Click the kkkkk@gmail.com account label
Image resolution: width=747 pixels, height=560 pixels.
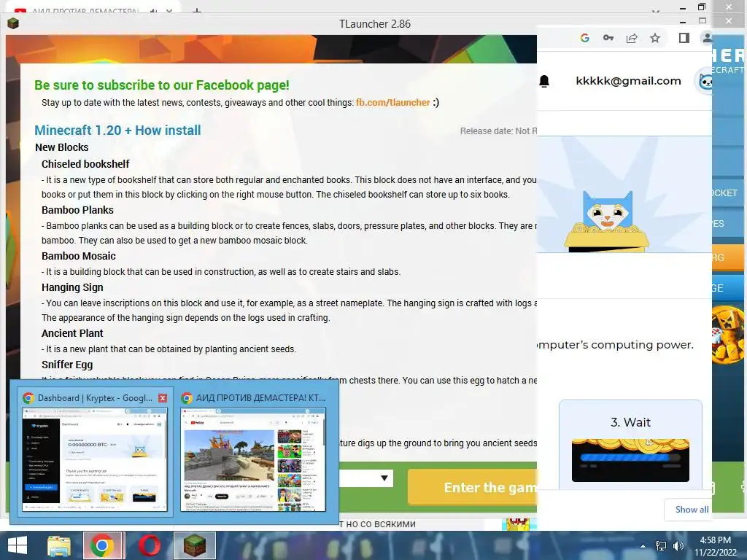click(628, 81)
